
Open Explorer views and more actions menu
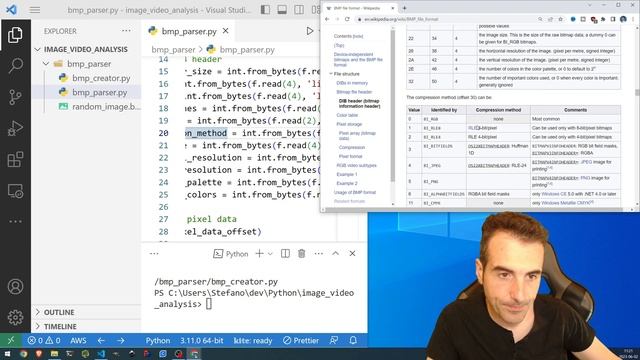(x=126, y=31)
